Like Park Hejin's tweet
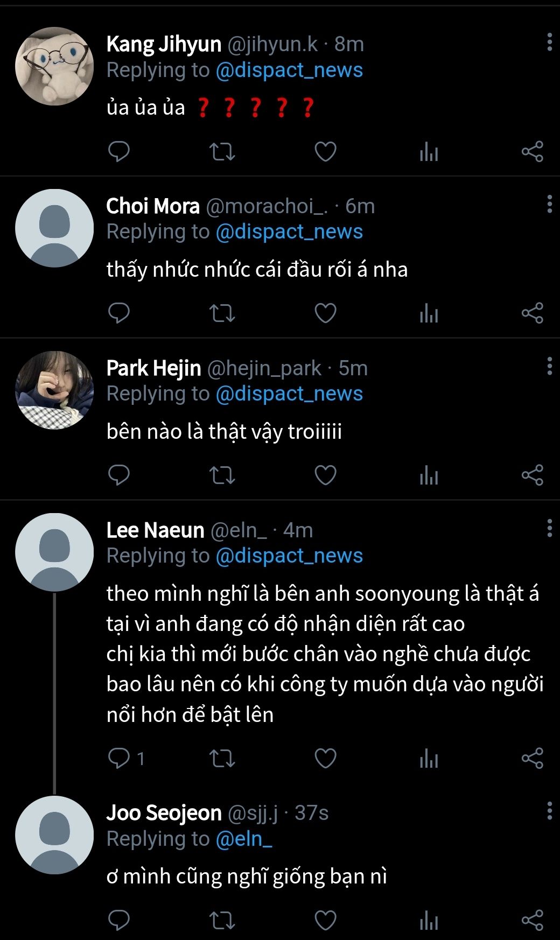 [x=325, y=475]
